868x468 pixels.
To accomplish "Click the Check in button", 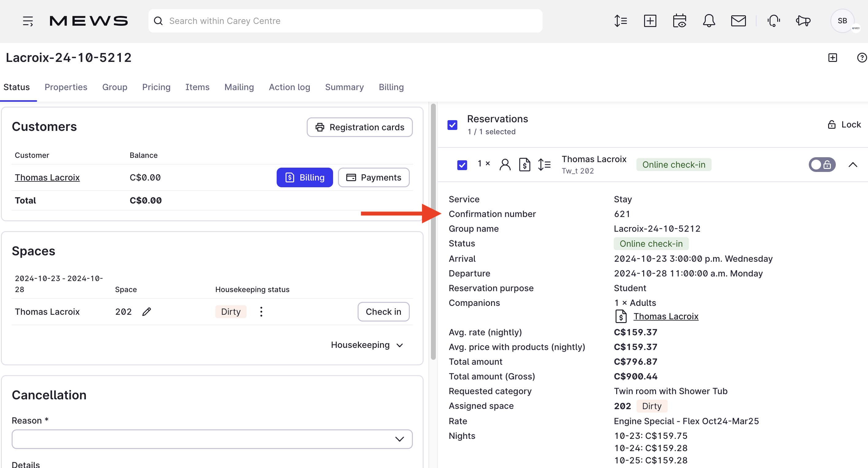I will pyautogui.click(x=383, y=312).
